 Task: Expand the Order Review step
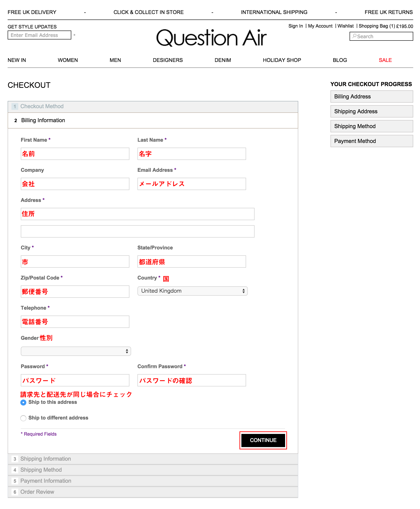153,492
